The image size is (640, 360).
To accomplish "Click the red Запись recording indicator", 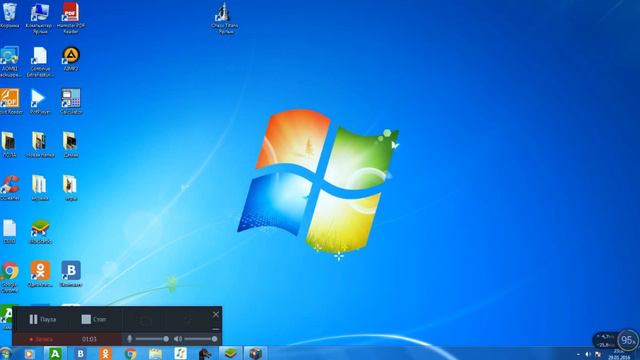I will pos(41,339).
